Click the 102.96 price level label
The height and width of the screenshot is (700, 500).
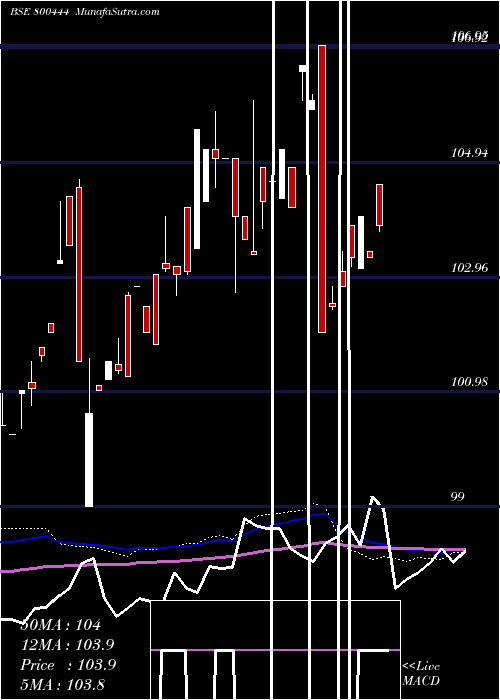(x=470, y=268)
